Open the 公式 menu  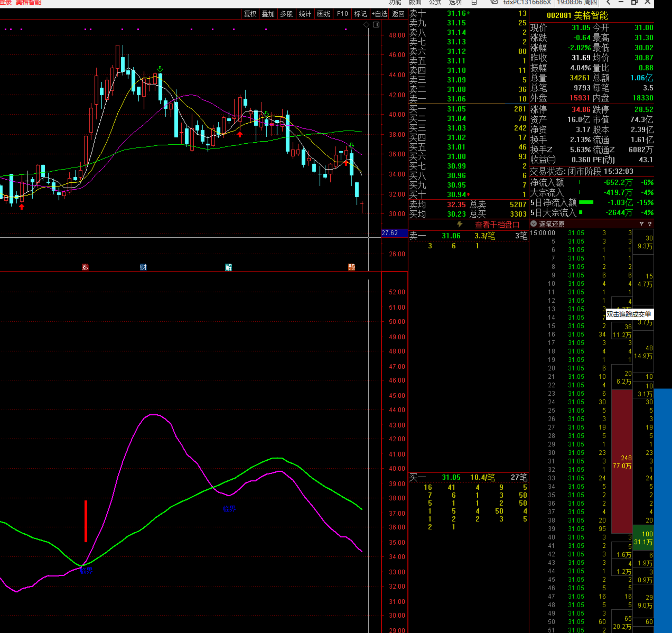pyautogui.click(x=435, y=2)
